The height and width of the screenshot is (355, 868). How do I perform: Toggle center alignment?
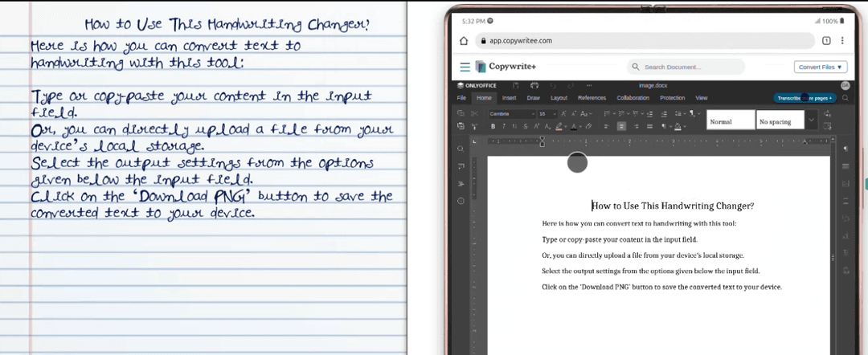[x=621, y=126]
